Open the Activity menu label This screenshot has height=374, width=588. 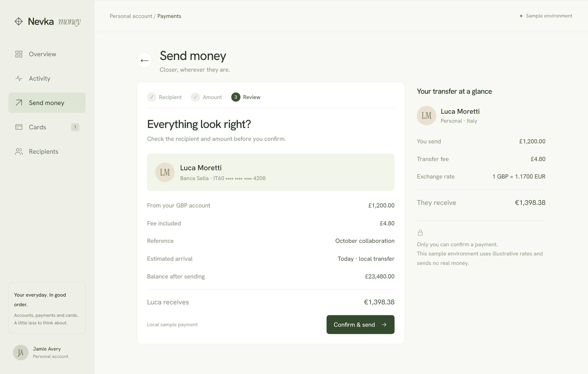pos(40,78)
